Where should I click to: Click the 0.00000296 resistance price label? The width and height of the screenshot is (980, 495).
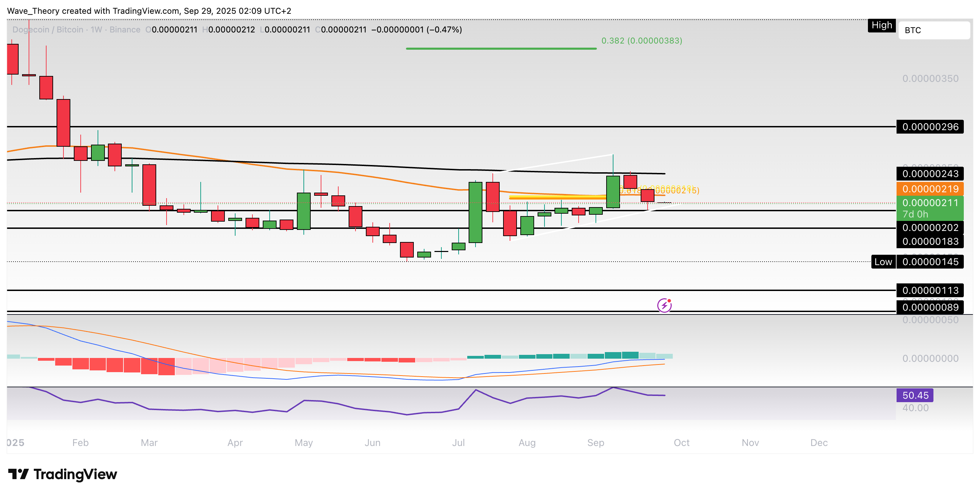click(x=930, y=127)
